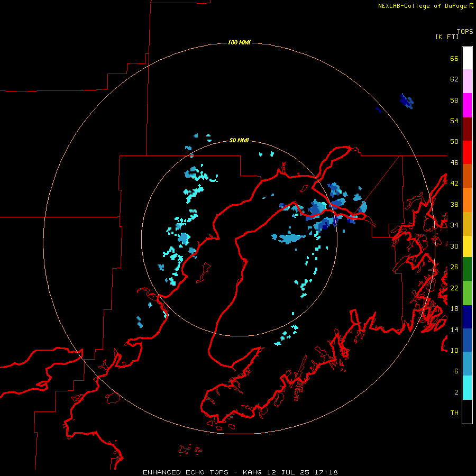Screen dimensions: 476x476
Task: Click the legend label 'TH'
Action: (x=454, y=413)
